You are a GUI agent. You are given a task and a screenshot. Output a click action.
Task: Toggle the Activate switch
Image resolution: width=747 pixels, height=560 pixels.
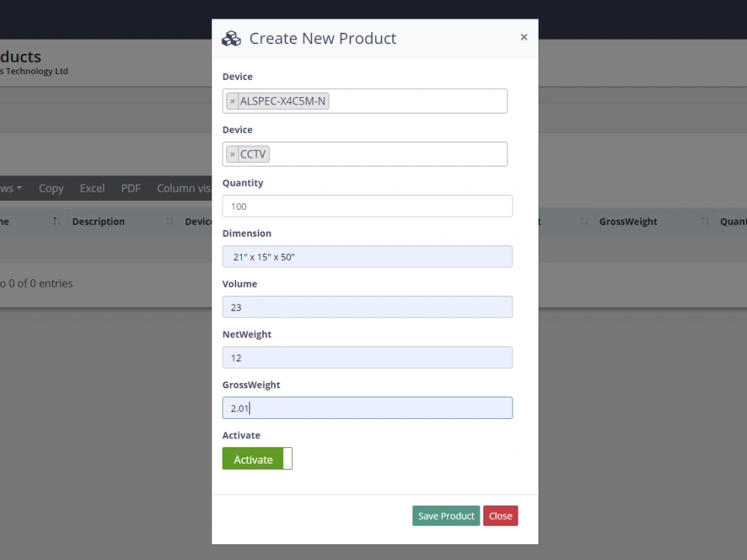[257, 458]
